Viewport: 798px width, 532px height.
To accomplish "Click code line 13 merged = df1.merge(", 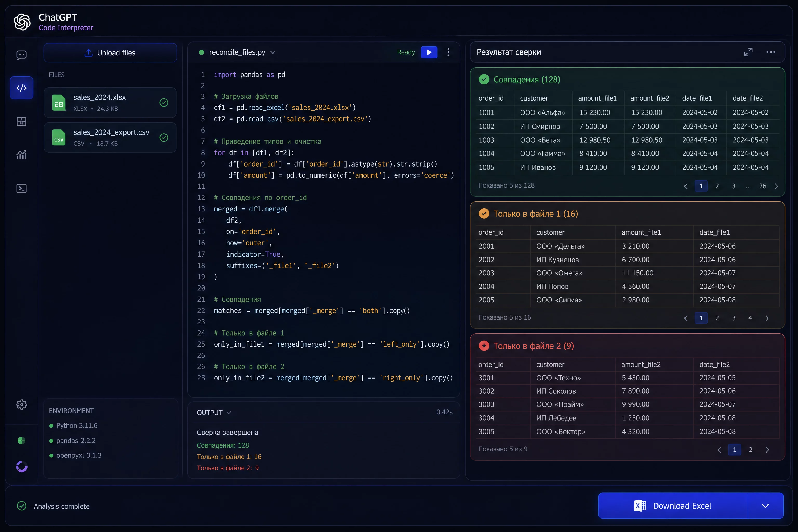I will 251,209.
